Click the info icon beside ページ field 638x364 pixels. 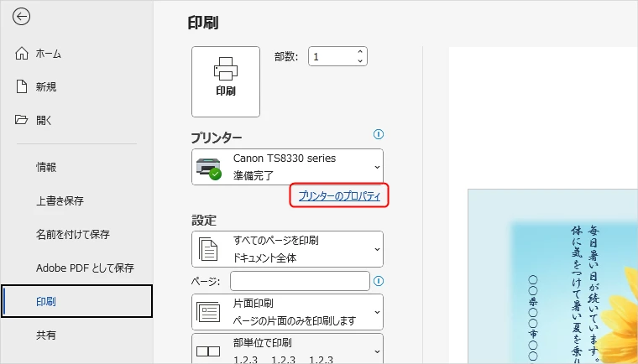tap(379, 281)
